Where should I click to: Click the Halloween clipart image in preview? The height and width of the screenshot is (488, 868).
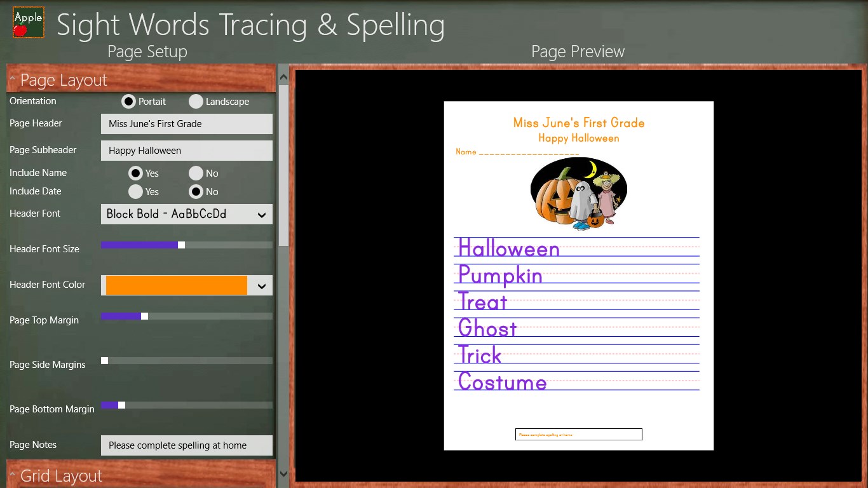tap(578, 193)
